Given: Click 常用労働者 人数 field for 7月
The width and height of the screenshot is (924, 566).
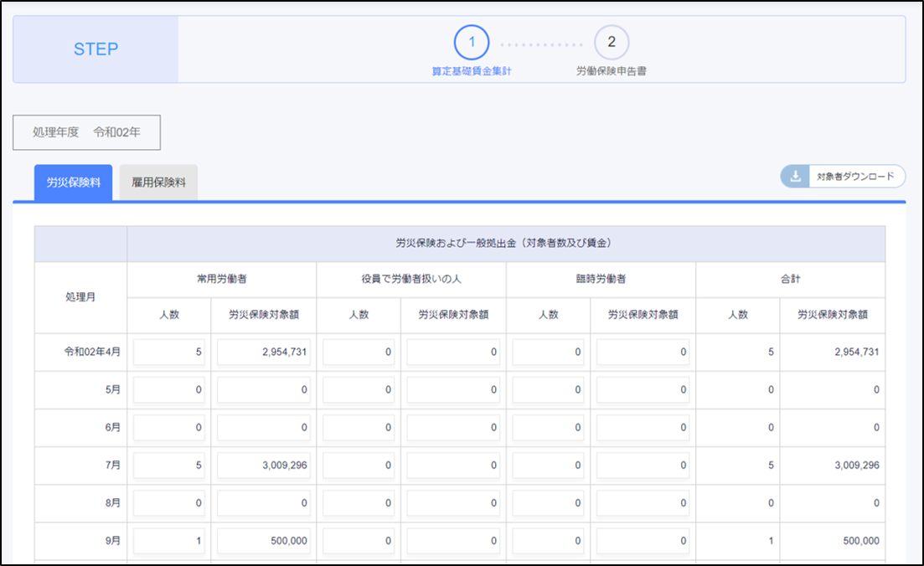Looking at the screenshot, I should (169, 466).
